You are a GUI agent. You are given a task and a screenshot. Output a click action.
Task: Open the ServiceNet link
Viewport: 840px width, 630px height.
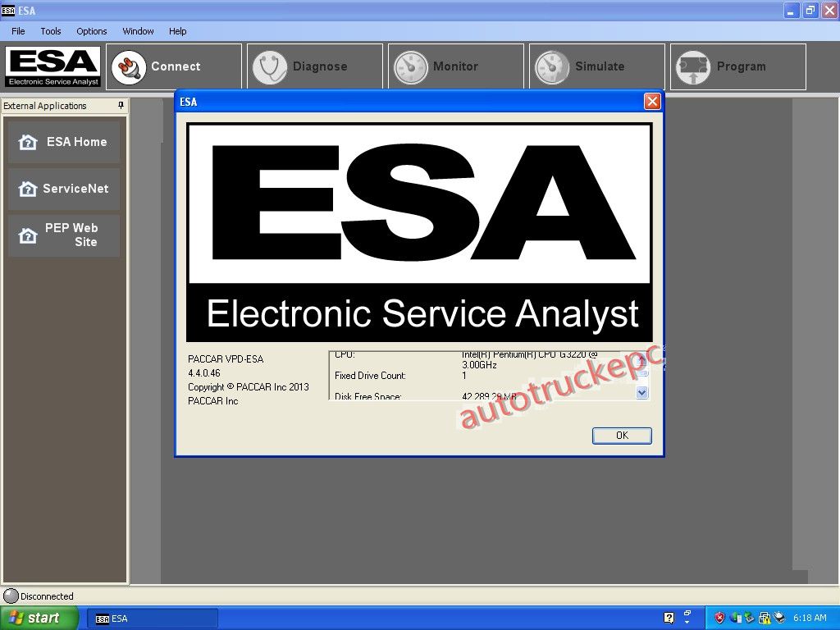64,189
